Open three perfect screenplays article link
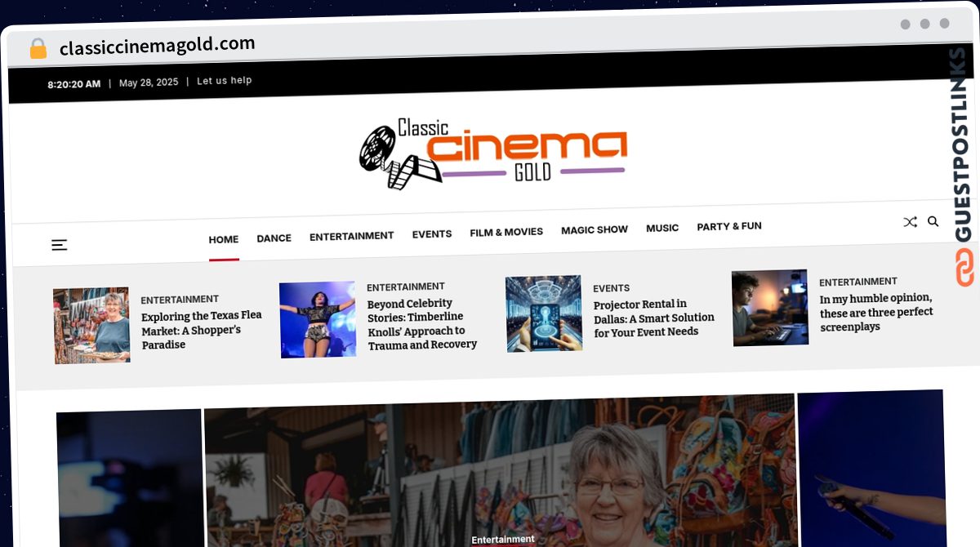This screenshot has height=547, width=980. (x=876, y=312)
